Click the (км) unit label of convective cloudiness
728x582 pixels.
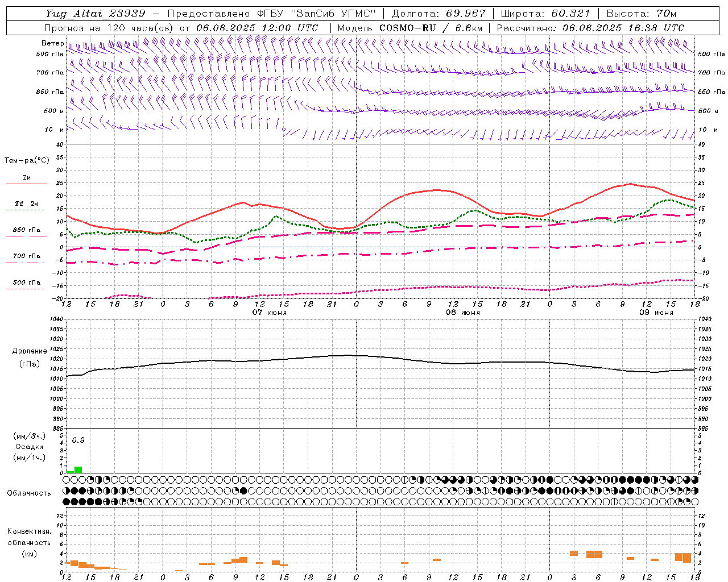tap(29, 553)
